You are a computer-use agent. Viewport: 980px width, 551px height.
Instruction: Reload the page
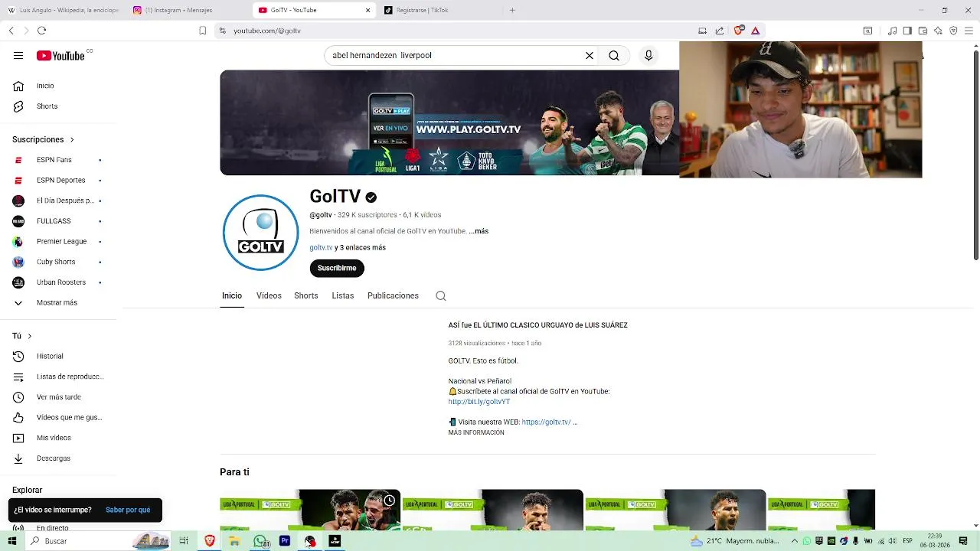[x=41, y=31]
